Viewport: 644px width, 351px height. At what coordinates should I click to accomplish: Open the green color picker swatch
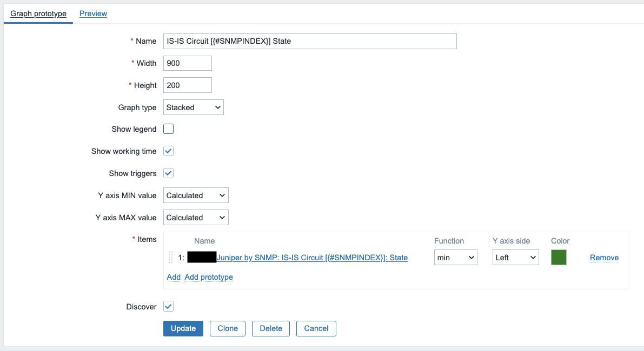pyautogui.click(x=559, y=258)
